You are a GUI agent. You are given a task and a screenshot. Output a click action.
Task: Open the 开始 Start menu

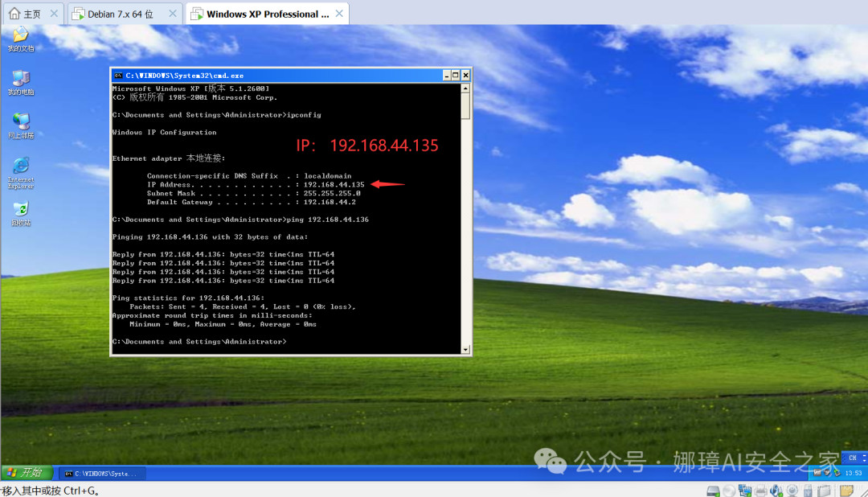click(x=27, y=473)
